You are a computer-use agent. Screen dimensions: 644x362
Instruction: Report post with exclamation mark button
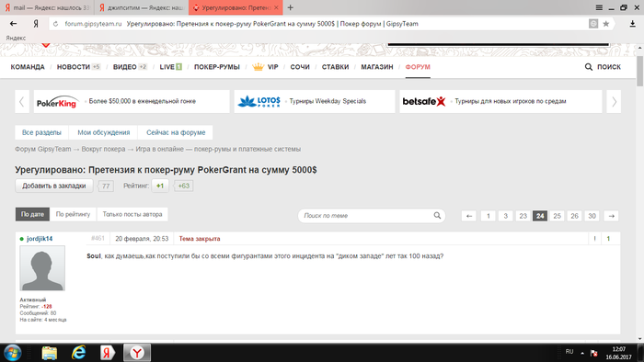tap(594, 239)
